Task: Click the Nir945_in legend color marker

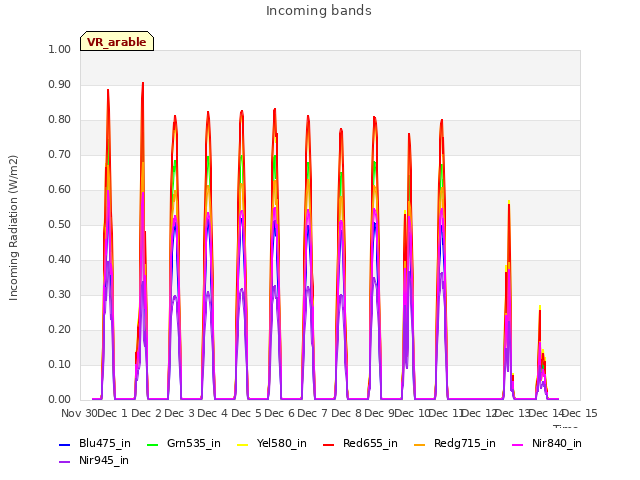Action: pyautogui.click(x=65, y=462)
